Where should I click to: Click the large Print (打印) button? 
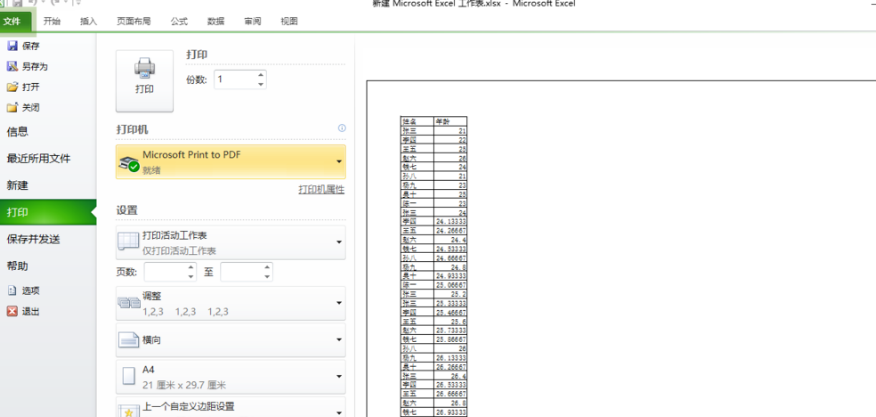pyautogui.click(x=145, y=80)
